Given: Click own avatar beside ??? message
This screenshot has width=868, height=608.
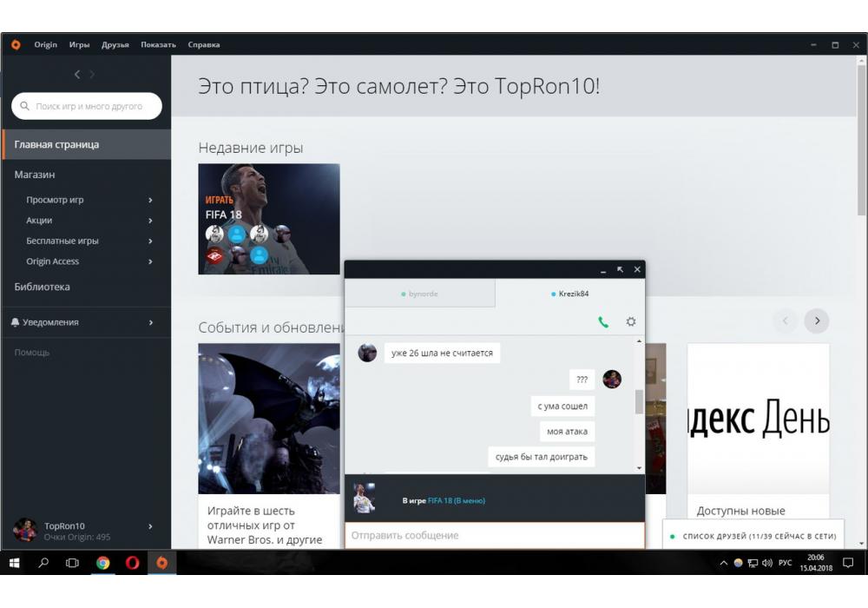Looking at the screenshot, I should [x=612, y=380].
